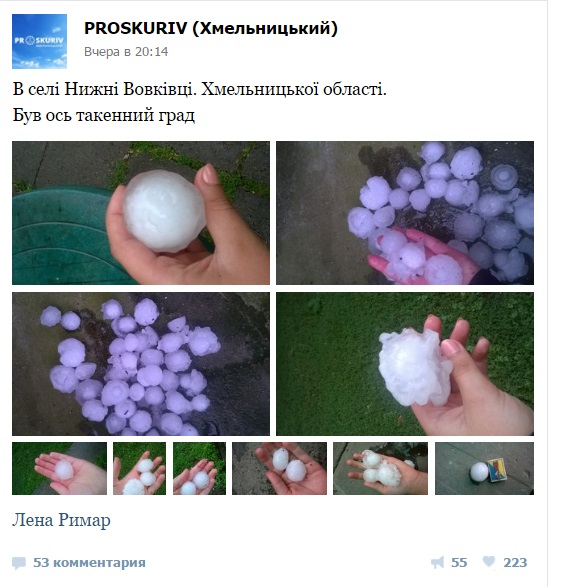This screenshot has height=587, width=571.
Task: Open thumbnail of lumpy hailstones in hand
Action: click(380, 468)
